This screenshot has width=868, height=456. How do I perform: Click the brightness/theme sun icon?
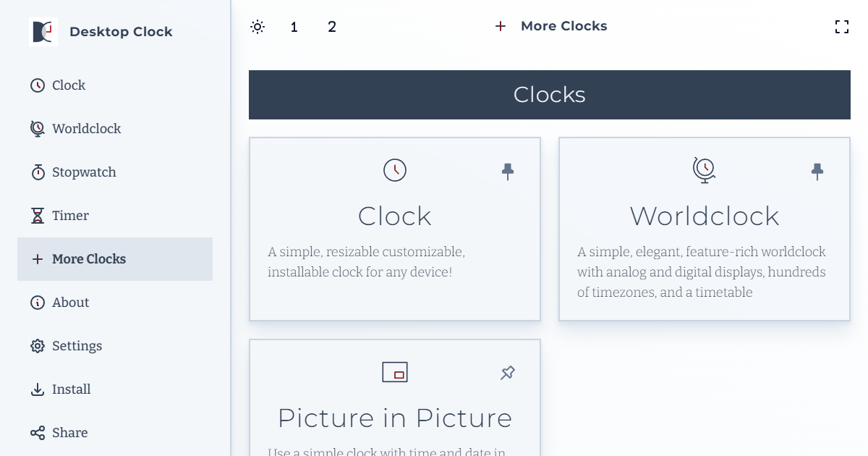[x=258, y=26]
